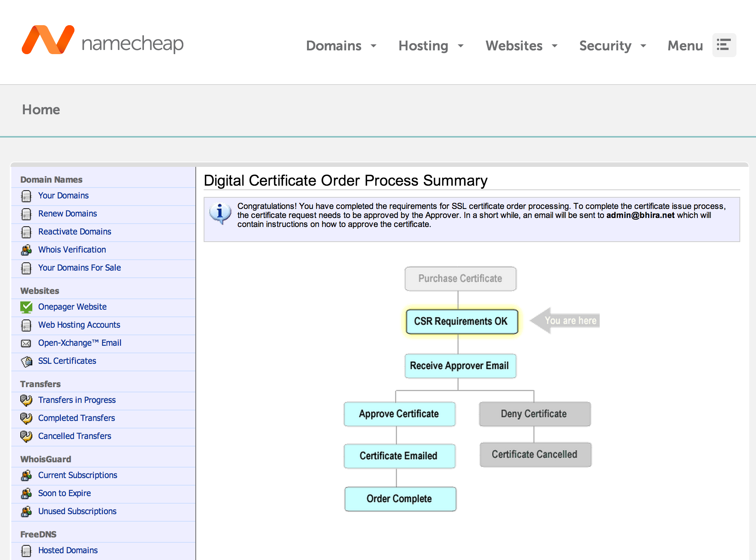Click the icon beside Your Domains For Sale
Screen dimensions: 756x560
coord(26,268)
